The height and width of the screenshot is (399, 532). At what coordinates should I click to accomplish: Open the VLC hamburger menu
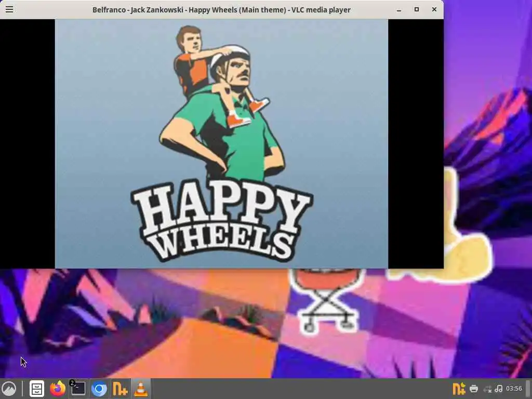(9, 9)
